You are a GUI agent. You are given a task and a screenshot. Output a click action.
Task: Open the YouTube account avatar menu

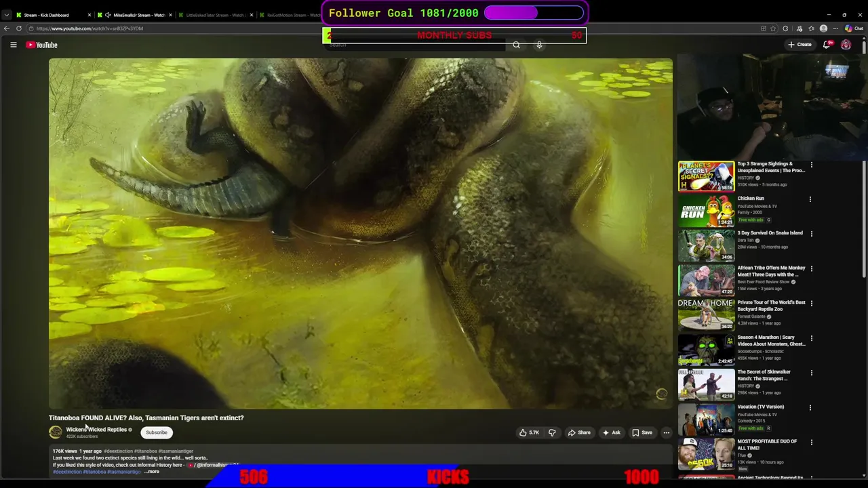click(x=846, y=45)
